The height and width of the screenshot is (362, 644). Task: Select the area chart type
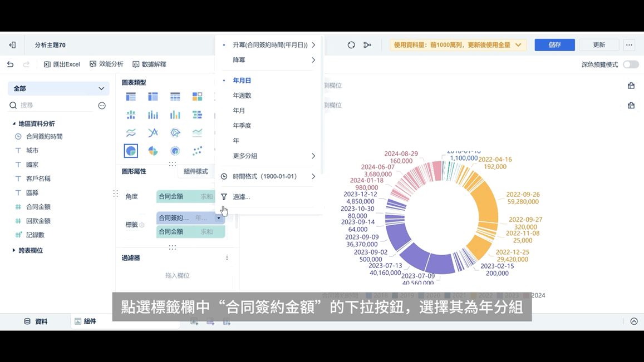pos(197,132)
